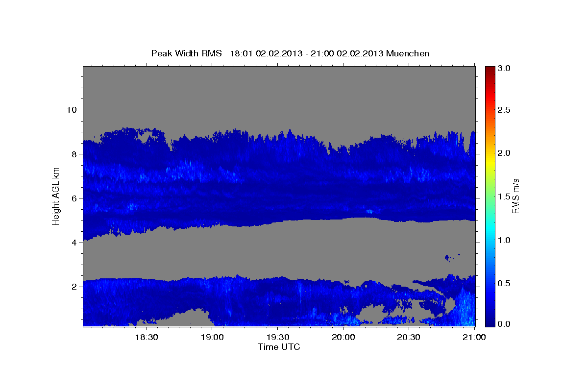Click the 20:00 time tick label
The height and width of the screenshot is (392, 588).
[343, 337]
